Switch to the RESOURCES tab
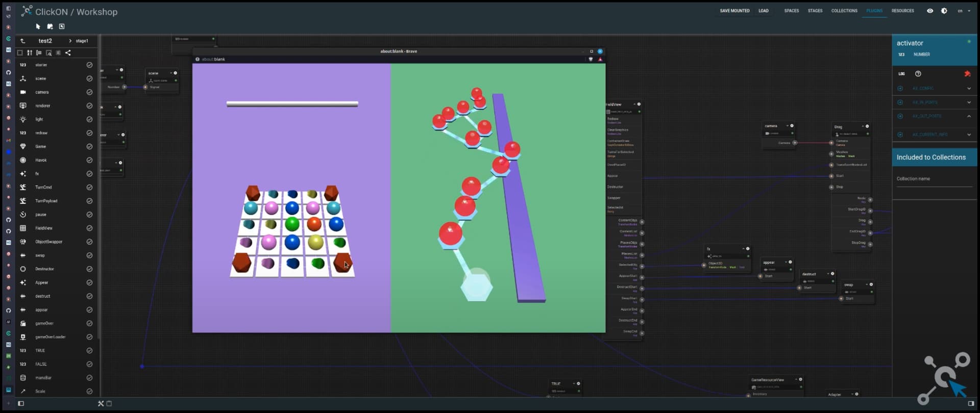 pos(902,11)
